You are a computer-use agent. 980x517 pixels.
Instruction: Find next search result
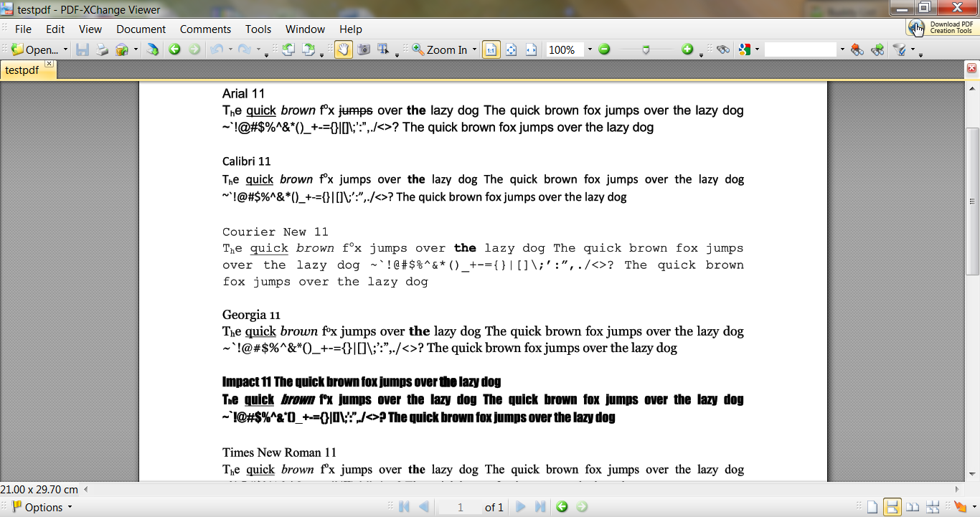pos(877,49)
